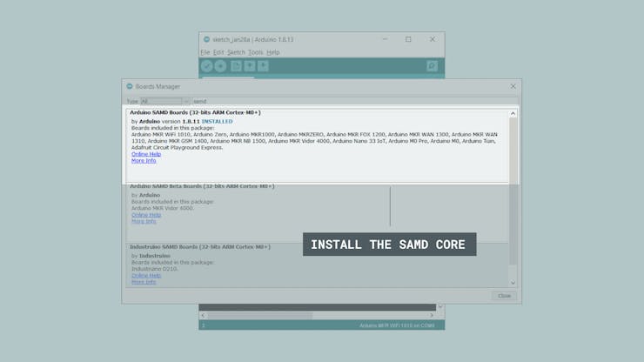Close Boards Manager with the X button
Screen dimensions: 644x362
(513, 86)
